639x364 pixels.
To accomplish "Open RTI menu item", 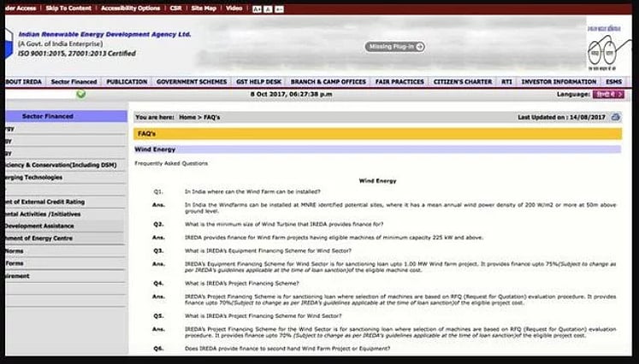I will [x=506, y=82].
